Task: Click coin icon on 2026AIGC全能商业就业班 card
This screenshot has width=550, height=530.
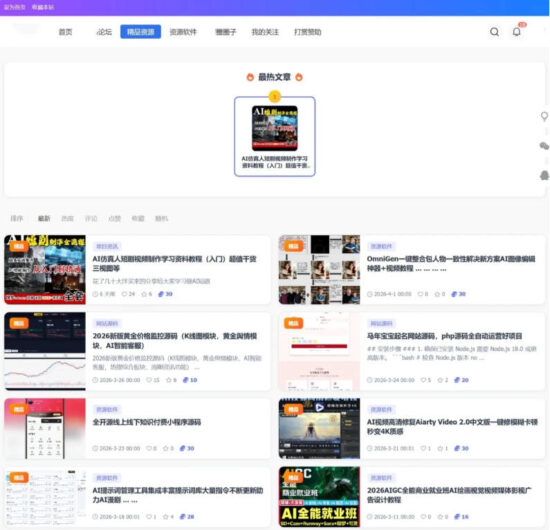Action: point(457,517)
